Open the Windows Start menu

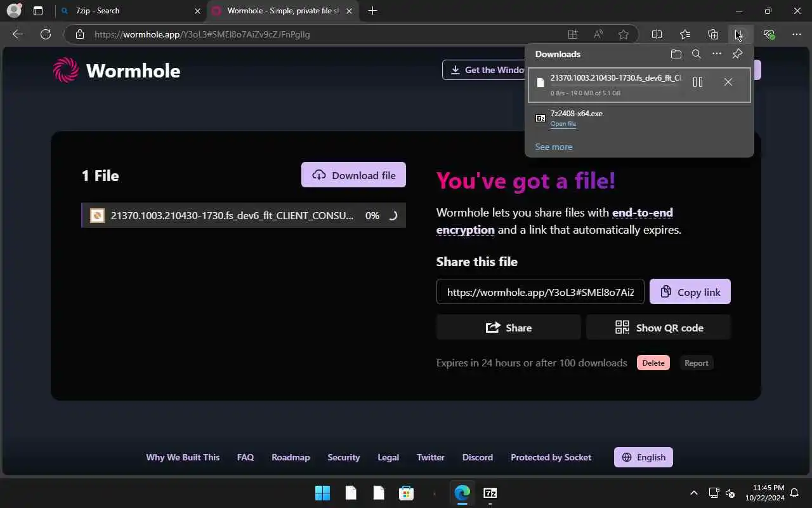(x=322, y=493)
